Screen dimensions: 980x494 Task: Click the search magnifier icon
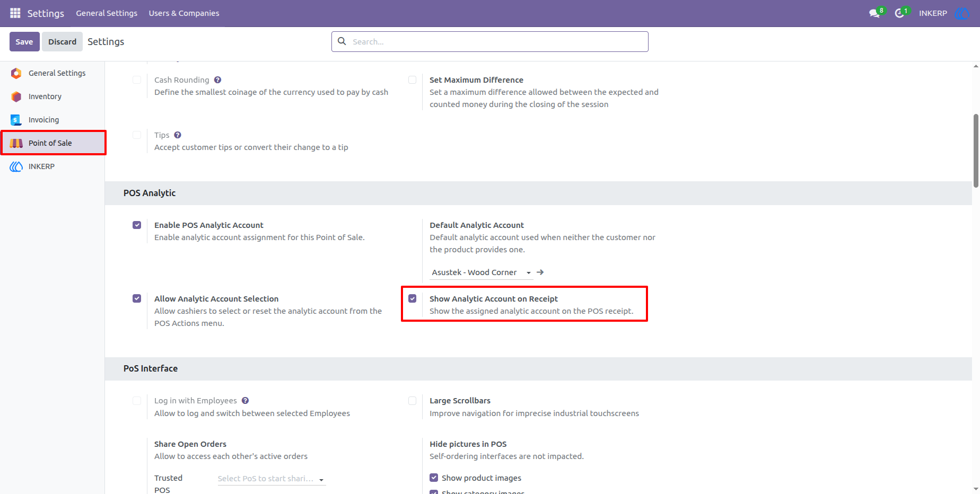342,41
